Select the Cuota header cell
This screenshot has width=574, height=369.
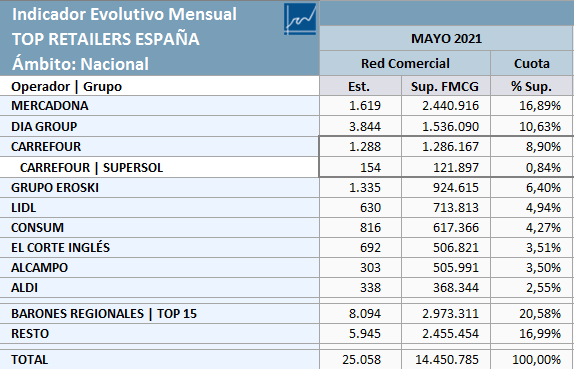click(532, 63)
